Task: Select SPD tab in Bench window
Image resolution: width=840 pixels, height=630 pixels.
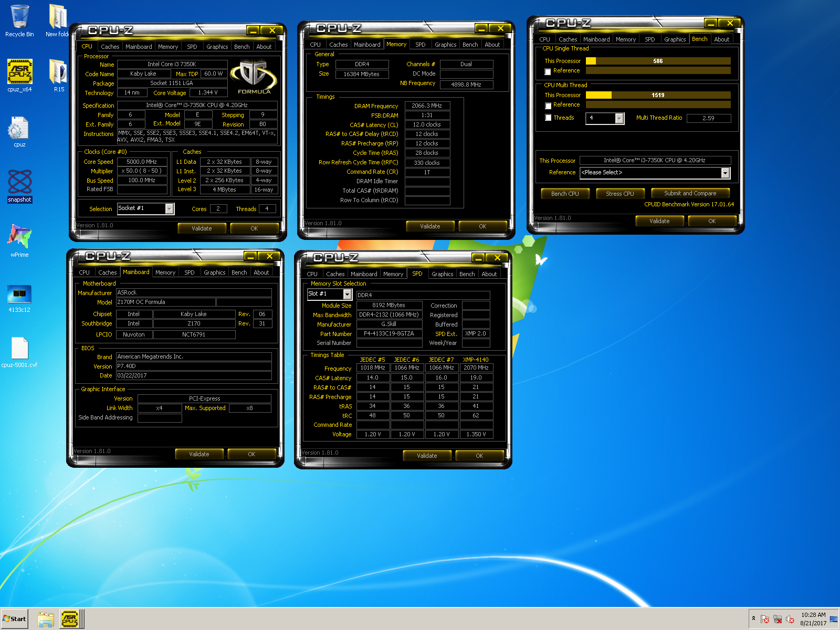Action: (x=649, y=39)
